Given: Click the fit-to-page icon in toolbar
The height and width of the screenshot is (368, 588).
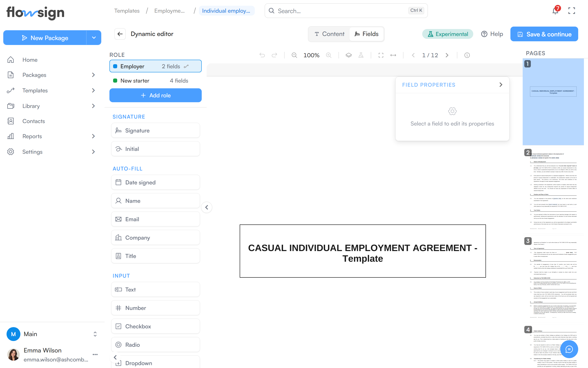Looking at the screenshot, I should 381,55.
